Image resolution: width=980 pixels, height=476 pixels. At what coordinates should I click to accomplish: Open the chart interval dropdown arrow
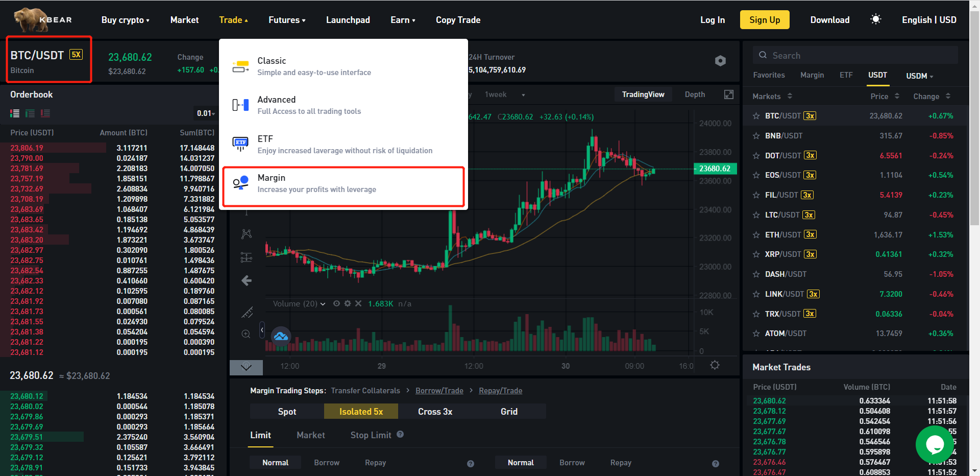(x=523, y=95)
